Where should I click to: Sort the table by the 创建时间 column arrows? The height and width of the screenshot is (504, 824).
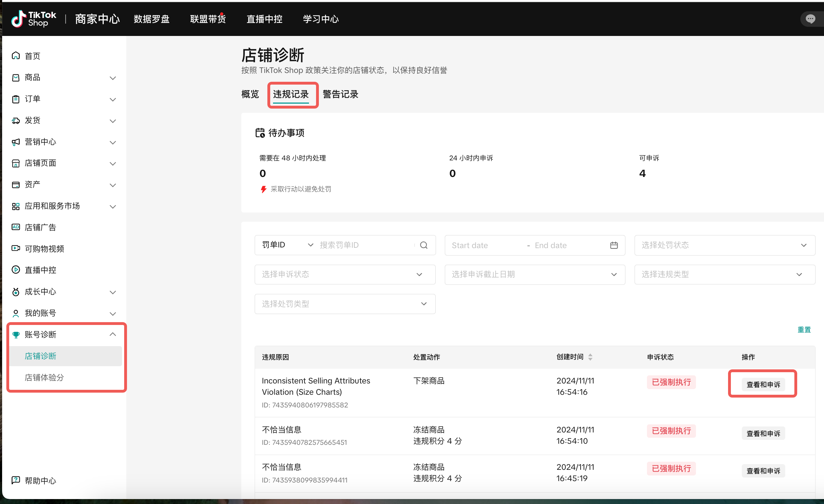point(590,357)
